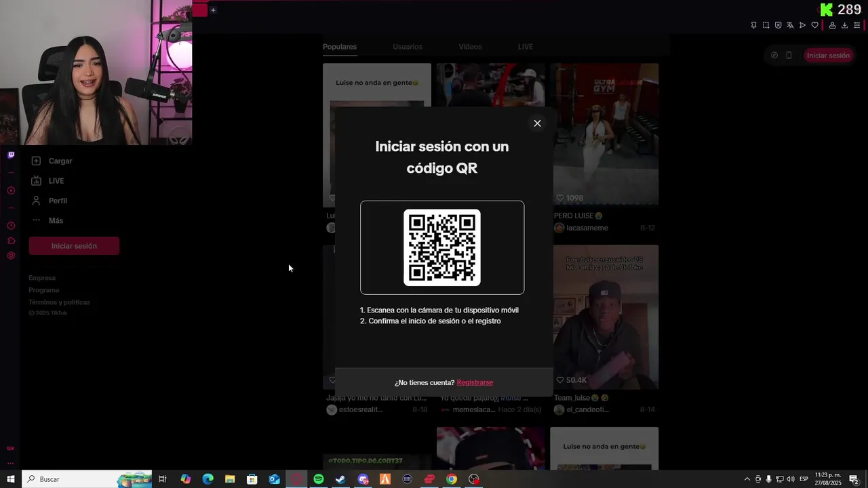The image size is (868, 488).
Task: Open the browser profile account icon
Action: tap(832, 25)
